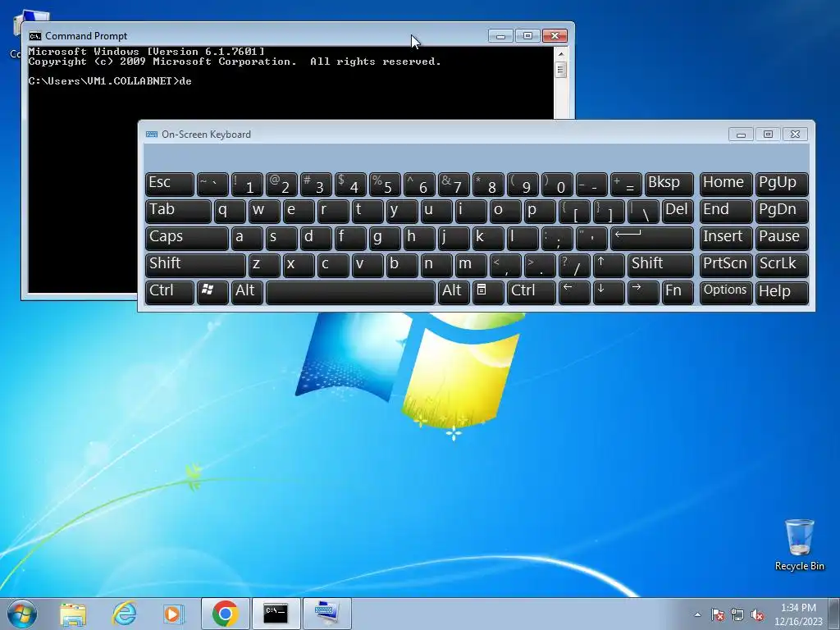840x630 pixels.
Task: Click the On-Screen Keyboard title bar icon
Action: 152,134
